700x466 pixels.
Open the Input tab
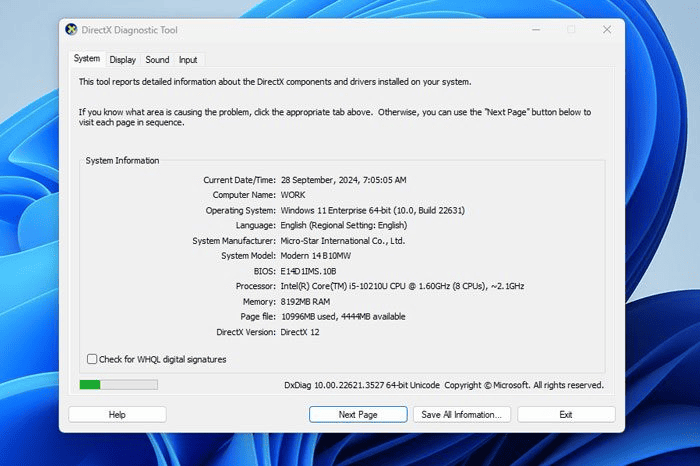click(x=188, y=60)
